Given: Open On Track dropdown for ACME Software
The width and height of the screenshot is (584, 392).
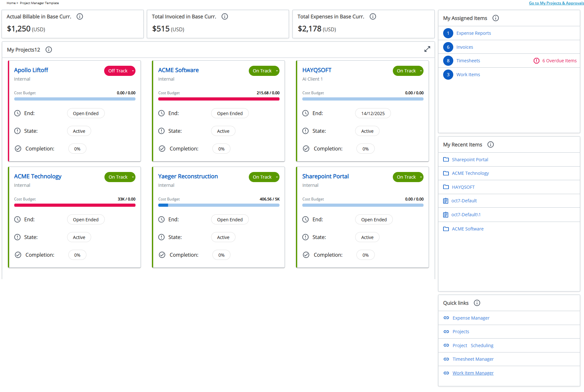Looking at the screenshot, I should (x=277, y=71).
